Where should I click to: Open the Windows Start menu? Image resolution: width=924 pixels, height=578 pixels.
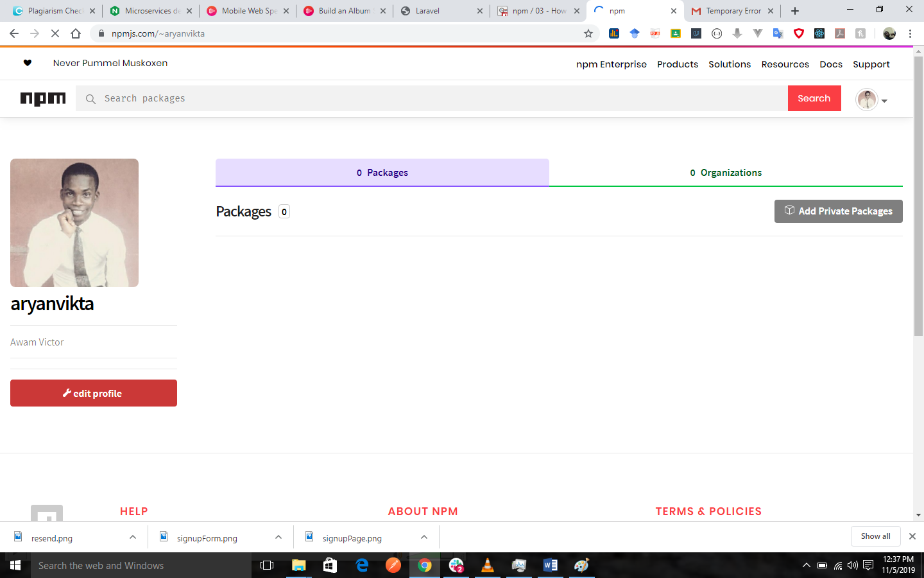[x=15, y=565]
